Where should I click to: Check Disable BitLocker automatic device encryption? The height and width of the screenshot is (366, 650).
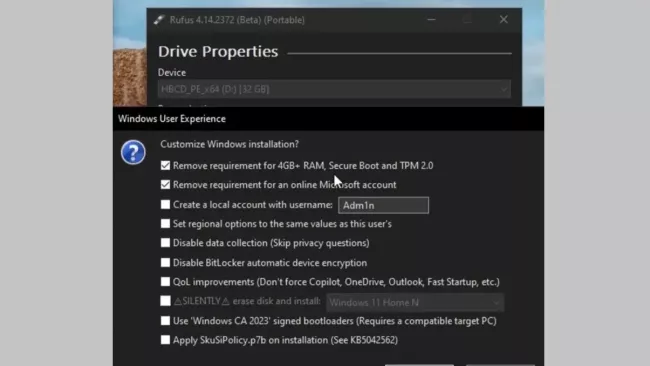pos(165,262)
